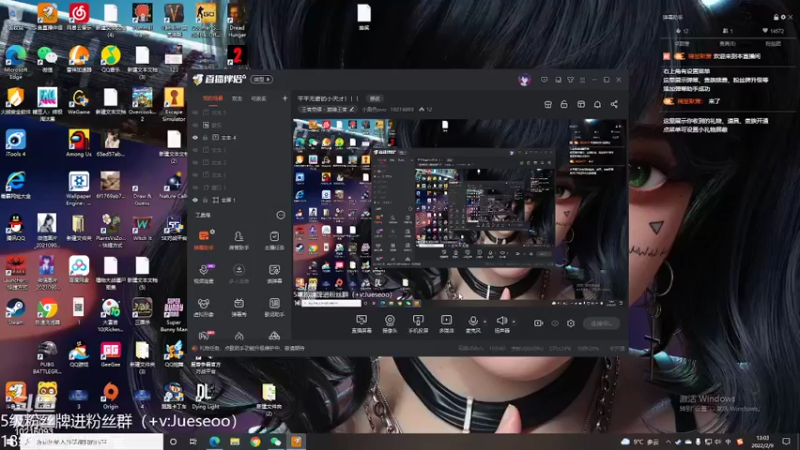This screenshot has height=450, width=800.
Task: Open File Explorer from the taskbar
Action: (x=235, y=442)
